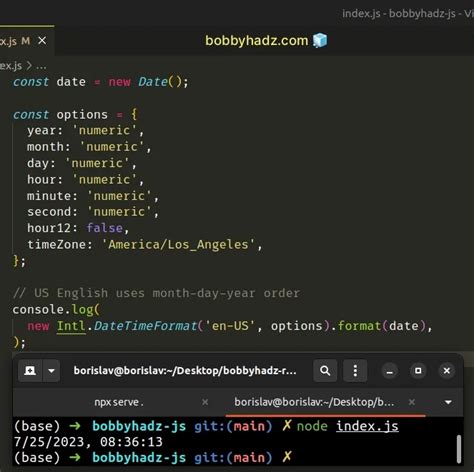Click the underlined index.js in terminal
The image size is (474, 472).
pyautogui.click(x=367, y=426)
